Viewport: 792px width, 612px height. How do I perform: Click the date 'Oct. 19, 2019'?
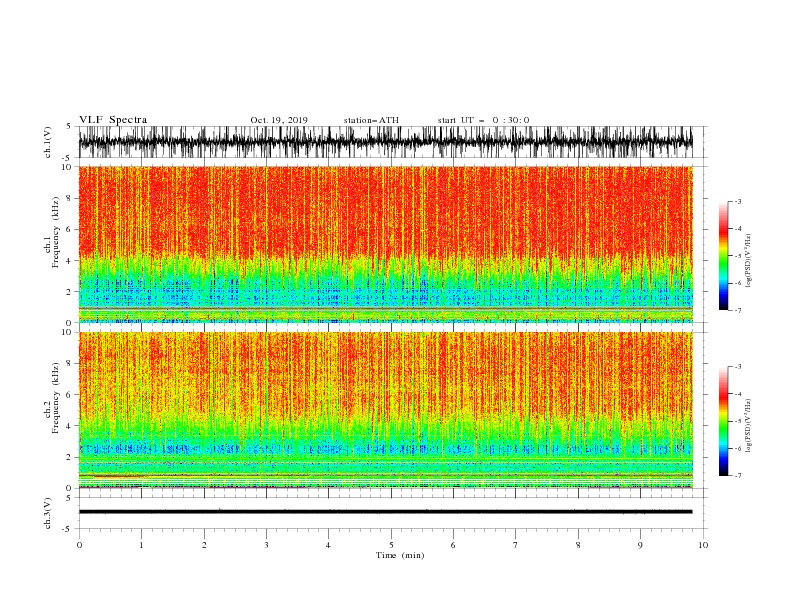279,120
